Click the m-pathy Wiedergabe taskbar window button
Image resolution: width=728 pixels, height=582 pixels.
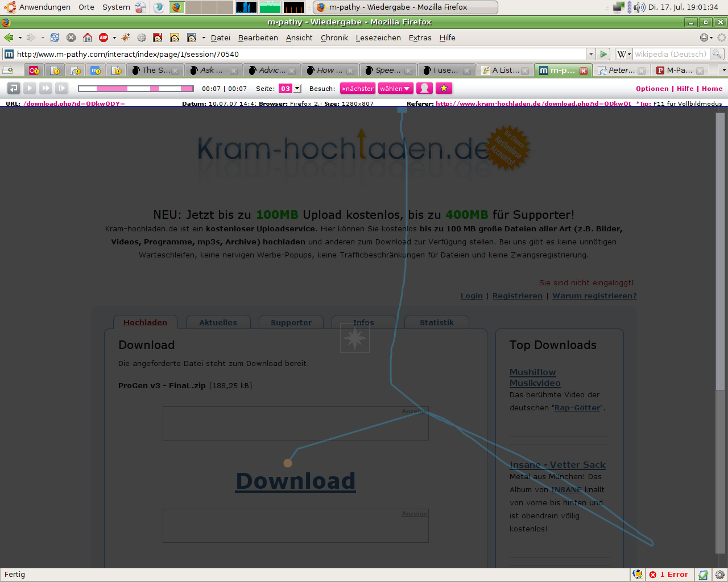click(405, 7)
